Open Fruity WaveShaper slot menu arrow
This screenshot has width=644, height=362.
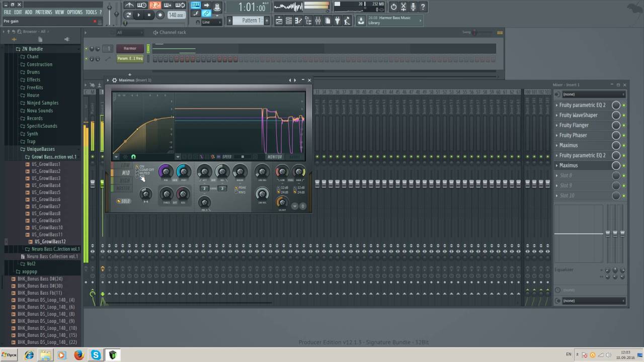coord(557,115)
